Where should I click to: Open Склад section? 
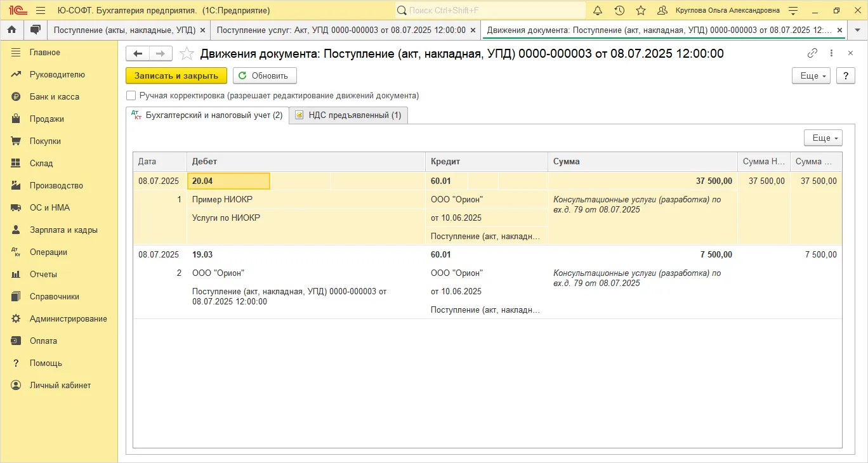41,163
